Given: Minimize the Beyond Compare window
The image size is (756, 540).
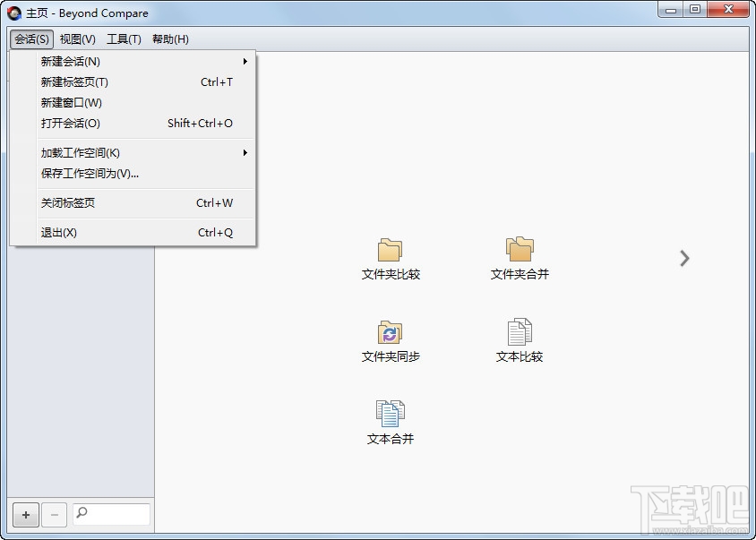Looking at the screenshot, I should [x=671, y=10].
